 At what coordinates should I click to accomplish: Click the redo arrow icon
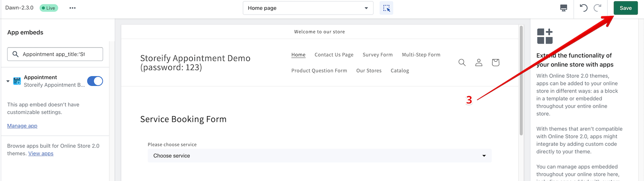pyautogui.click(x=597, y=8)
